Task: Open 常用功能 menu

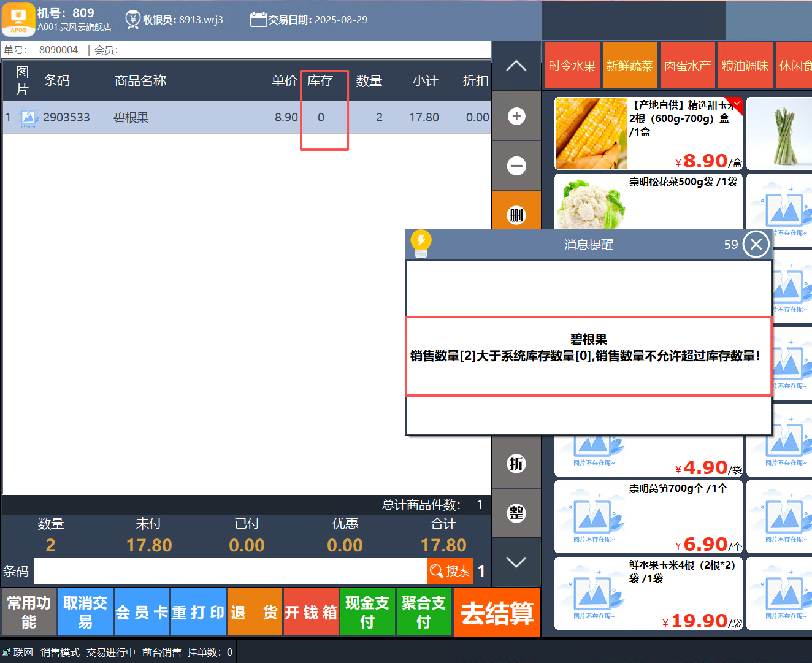Action: pyautogui.click(x=29, y=612)
